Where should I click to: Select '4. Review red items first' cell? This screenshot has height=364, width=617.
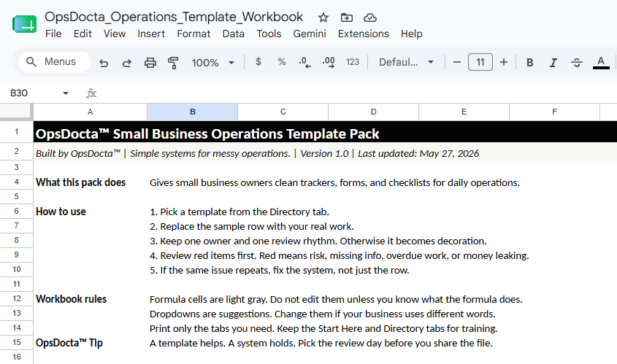click(340, 255)
